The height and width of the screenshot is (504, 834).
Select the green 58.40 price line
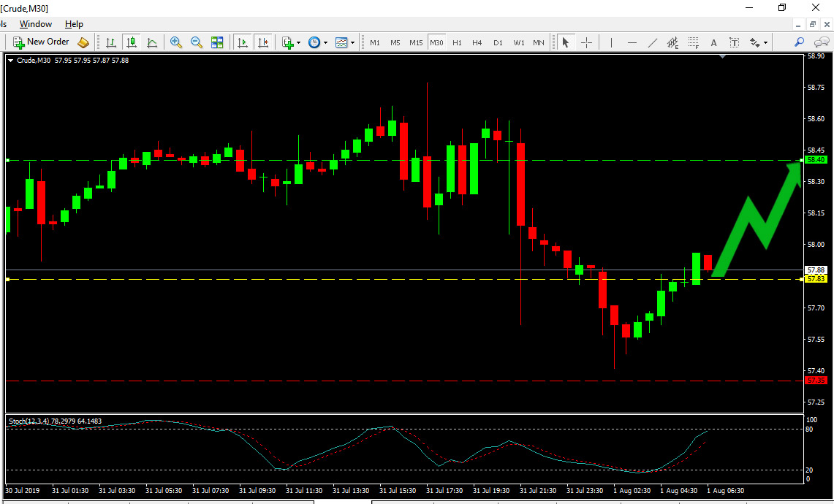(404, 160)
